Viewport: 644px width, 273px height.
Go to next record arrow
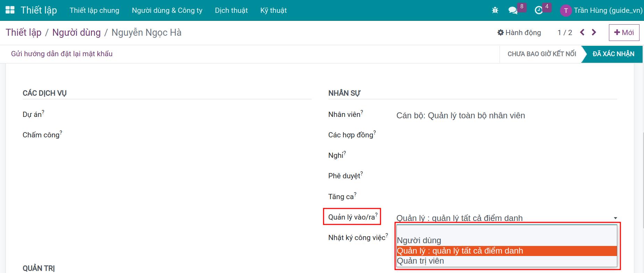click(594, 32)
